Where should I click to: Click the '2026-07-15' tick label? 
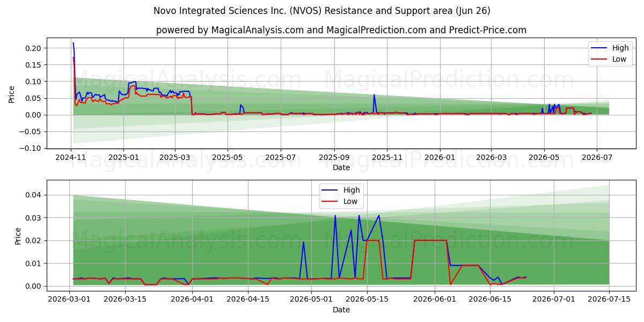pos(609,299)
